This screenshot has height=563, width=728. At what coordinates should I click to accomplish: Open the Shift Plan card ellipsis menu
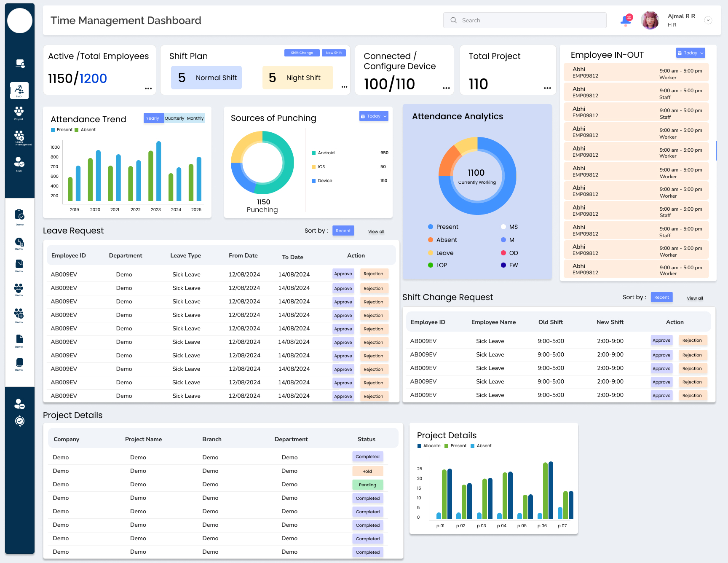click(345, 87)
